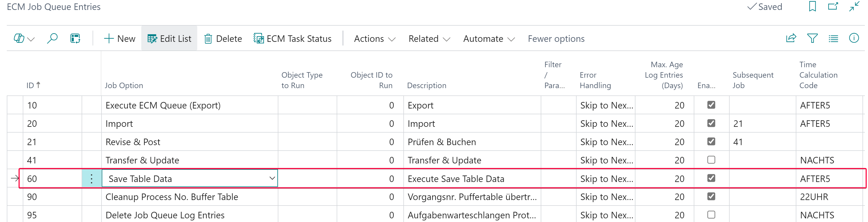This screenshot has height=222, width=868.
Task: Open the Related menu
Action: pos(429,39)
